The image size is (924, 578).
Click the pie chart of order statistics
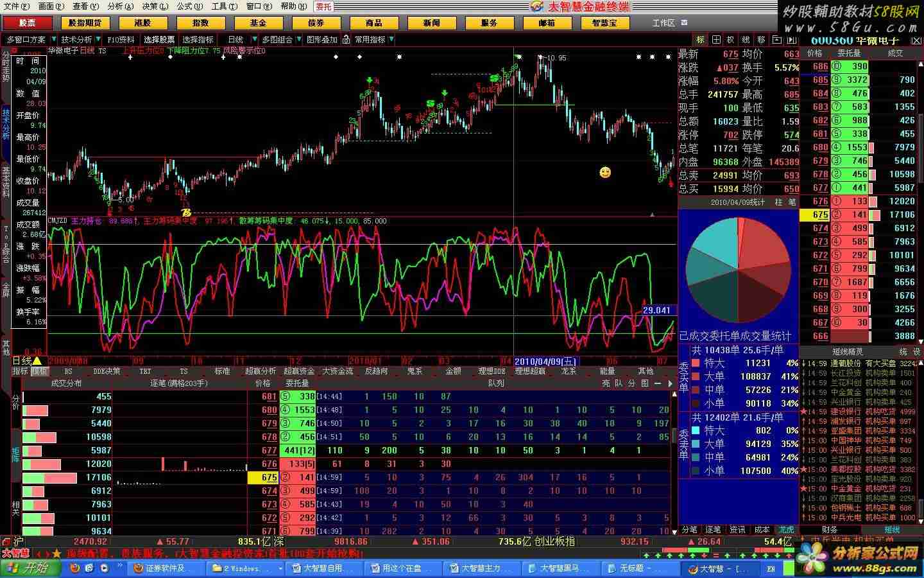[x=738, y=270]
